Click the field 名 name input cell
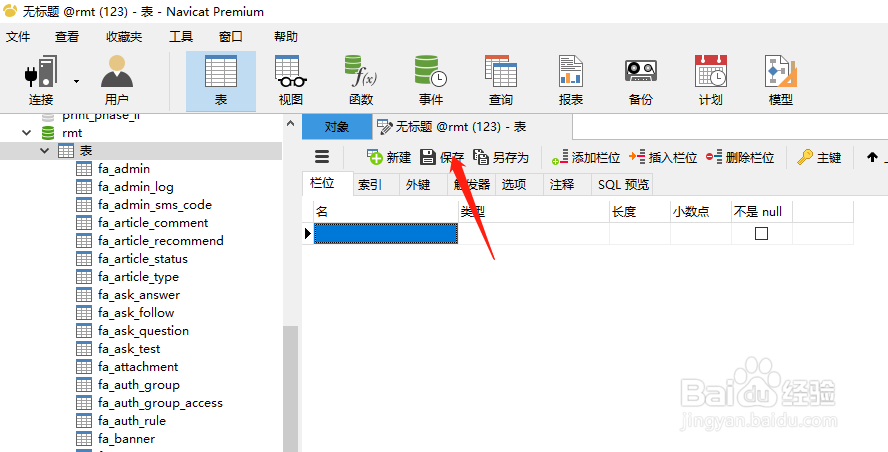 coord(386,233)
